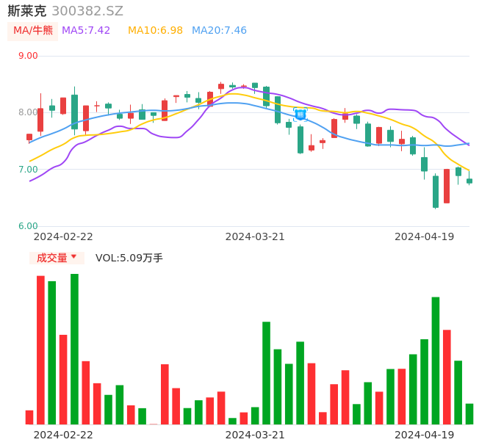Open the 成交量 indicator dropdown
504x445 pixels.
pyautogui.click(x=57, y=258)
